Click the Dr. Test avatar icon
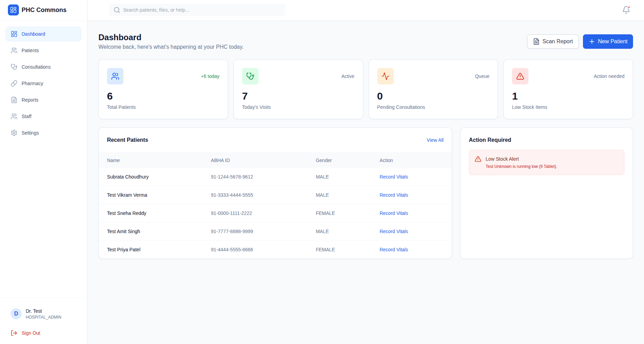Viewport: 644px width, 344px height. [16, 314]
